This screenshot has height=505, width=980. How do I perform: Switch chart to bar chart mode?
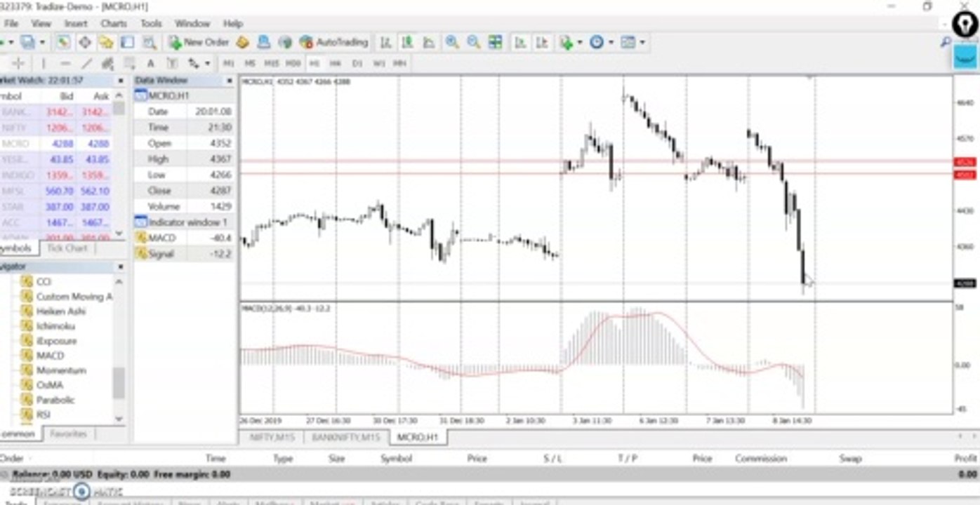[x=385, y=42]
